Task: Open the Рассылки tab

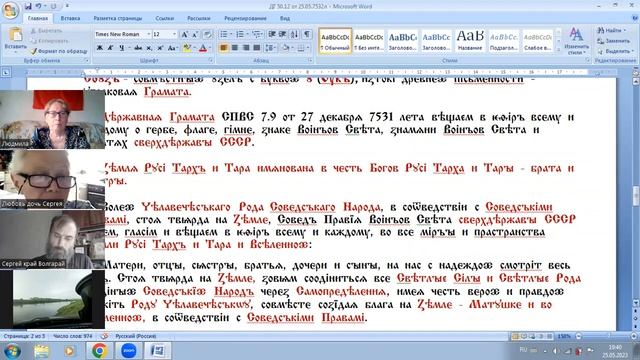Action: (198, 18)
